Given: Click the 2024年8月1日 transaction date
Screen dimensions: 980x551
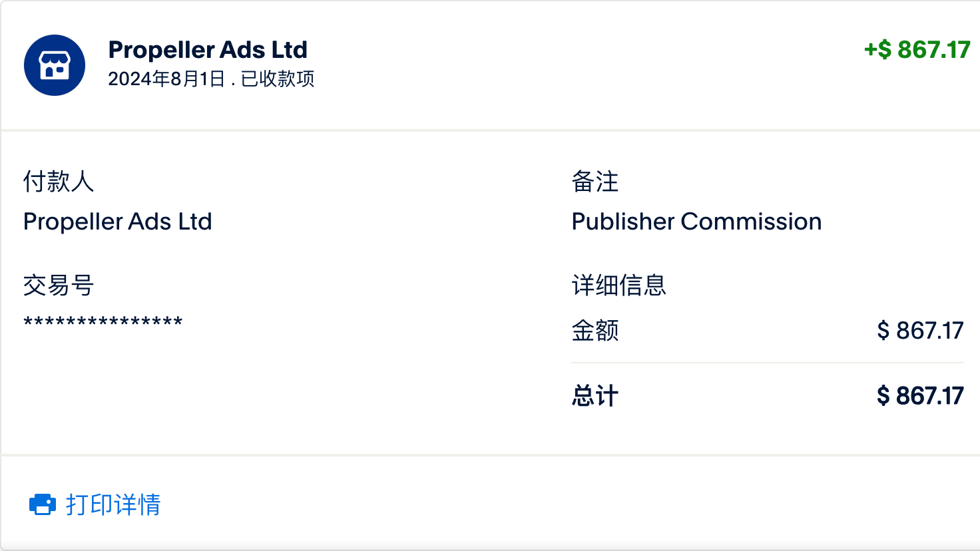Looking at the screenshot, I should 166,79.
